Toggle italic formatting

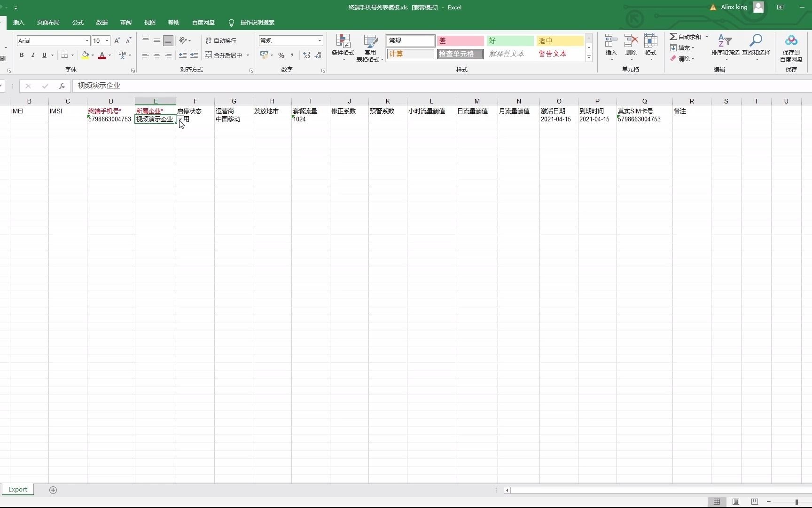click(33, 55)
